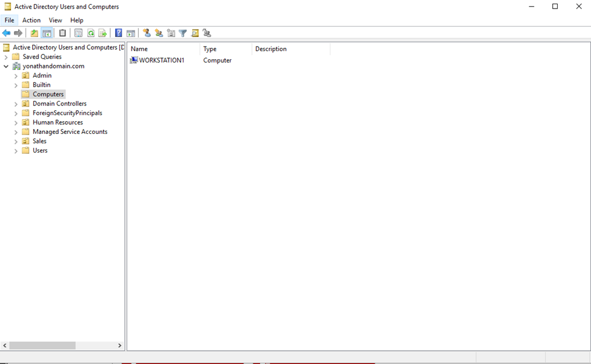Expand the ForeignSecurityPrincipals node
This screenshot has width=591, height=364.
[16, 114]
